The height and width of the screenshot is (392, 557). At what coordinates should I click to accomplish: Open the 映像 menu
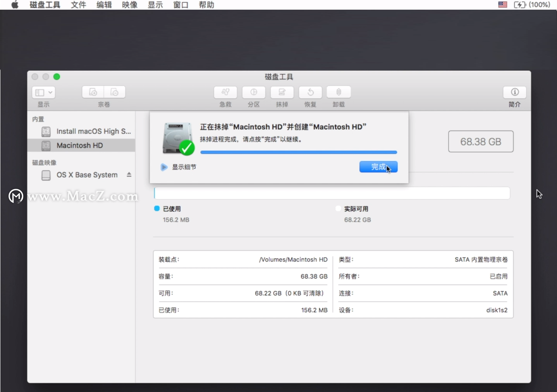[129, 5]
